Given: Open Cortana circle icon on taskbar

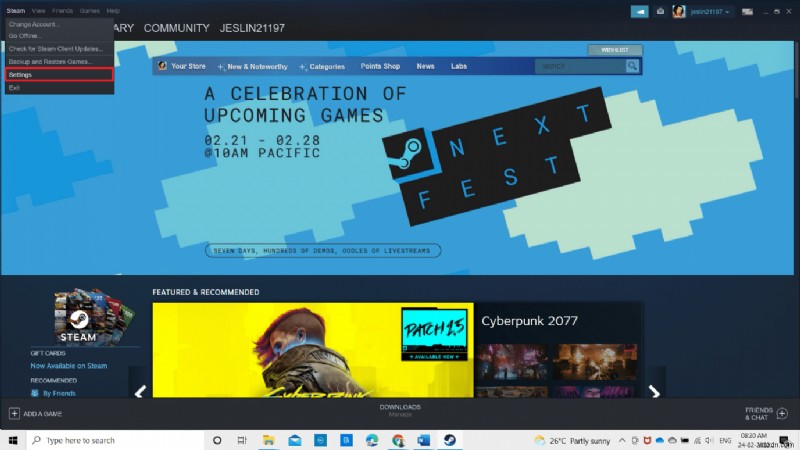Looking at the screenshot, I should [x=217, y=440].
